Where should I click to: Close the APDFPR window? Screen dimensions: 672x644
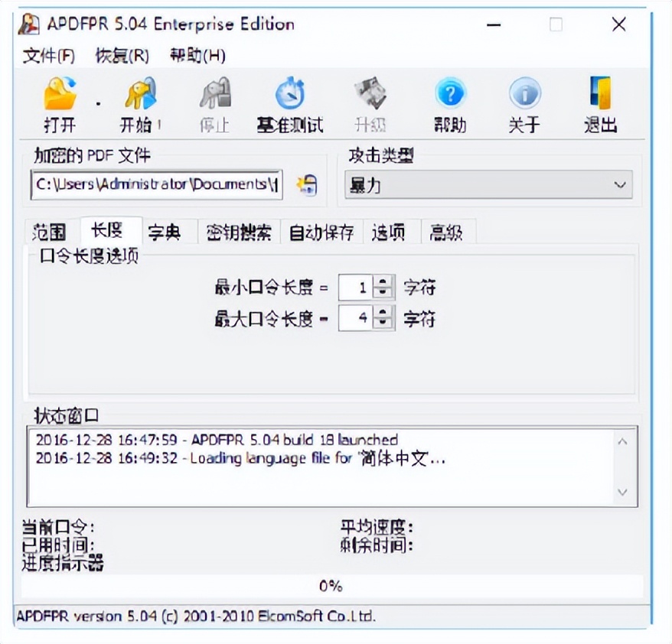point(619,24)
